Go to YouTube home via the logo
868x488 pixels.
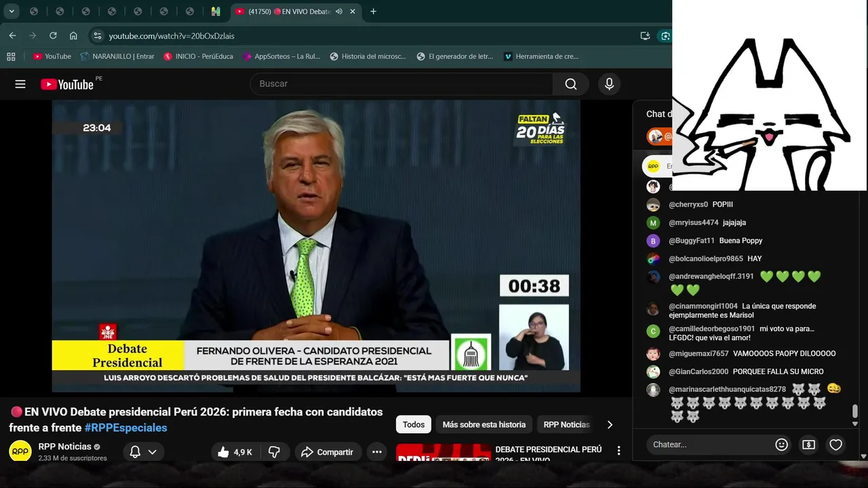tap(67, 84)
